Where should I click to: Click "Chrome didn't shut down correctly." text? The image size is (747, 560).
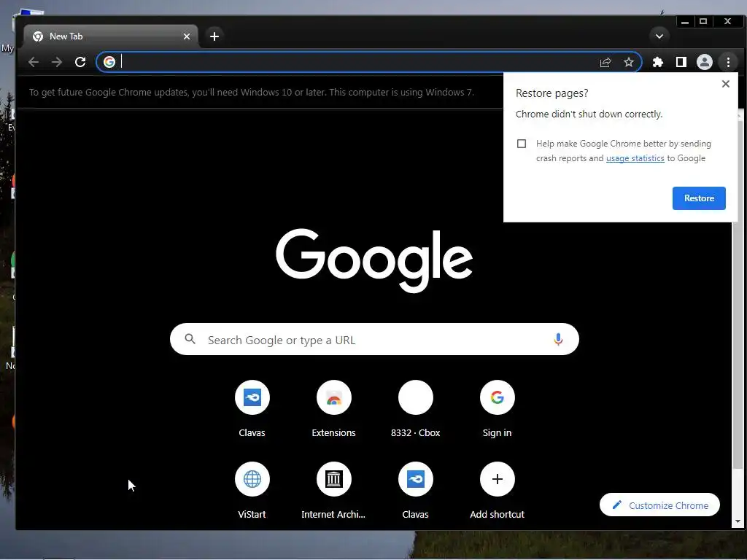click(x=589, y=114)
